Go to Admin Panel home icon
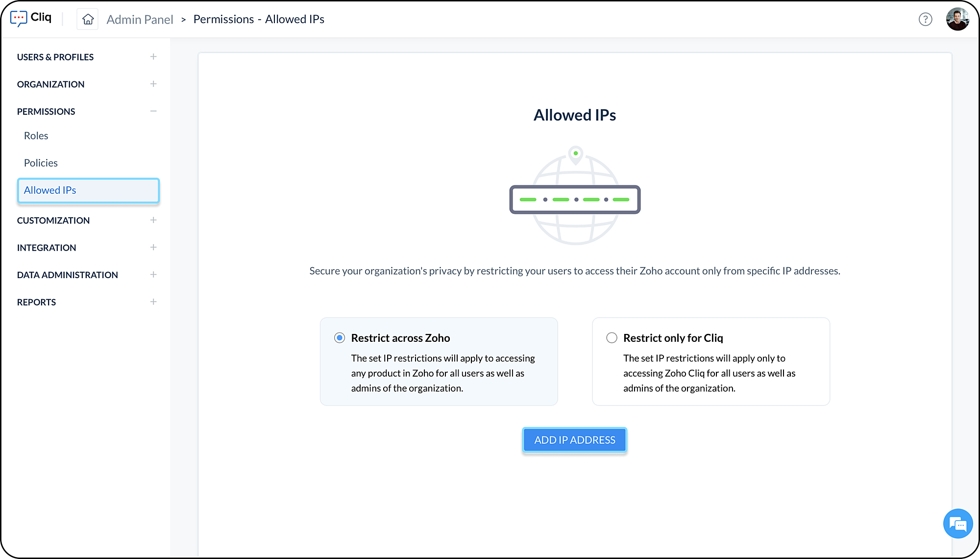This screenshot has height=559, width=980. click(88, 19)
